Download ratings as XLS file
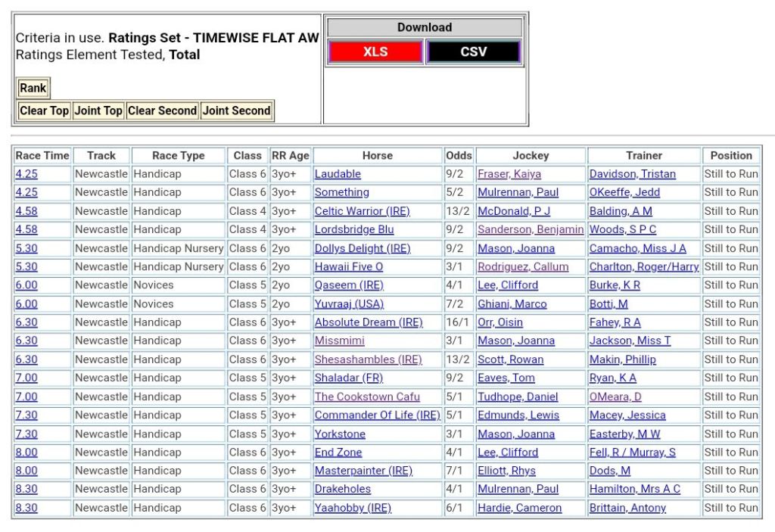775x532 pixels. 375,52
